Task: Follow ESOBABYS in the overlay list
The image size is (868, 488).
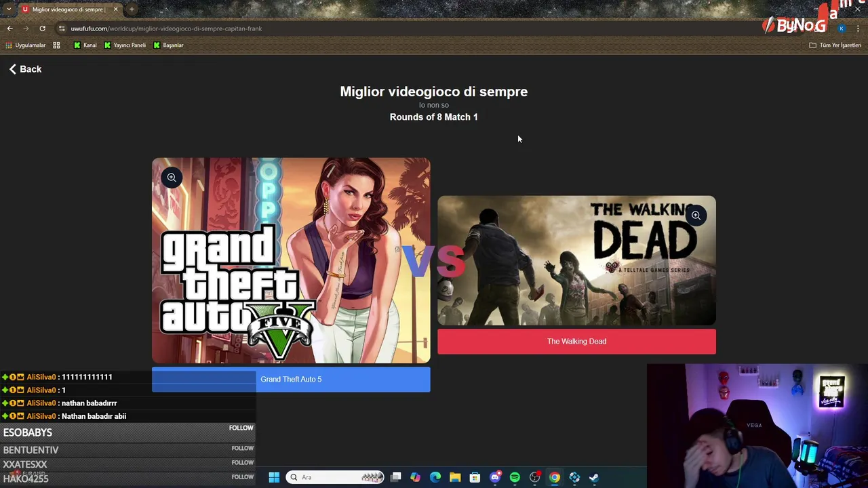Action: 241,428
